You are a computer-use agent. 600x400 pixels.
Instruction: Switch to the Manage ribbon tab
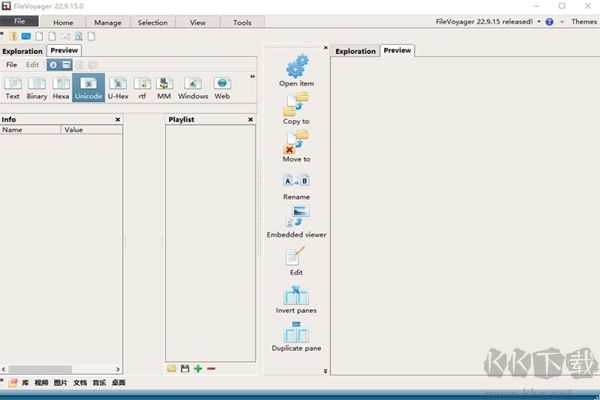(108, 23)
